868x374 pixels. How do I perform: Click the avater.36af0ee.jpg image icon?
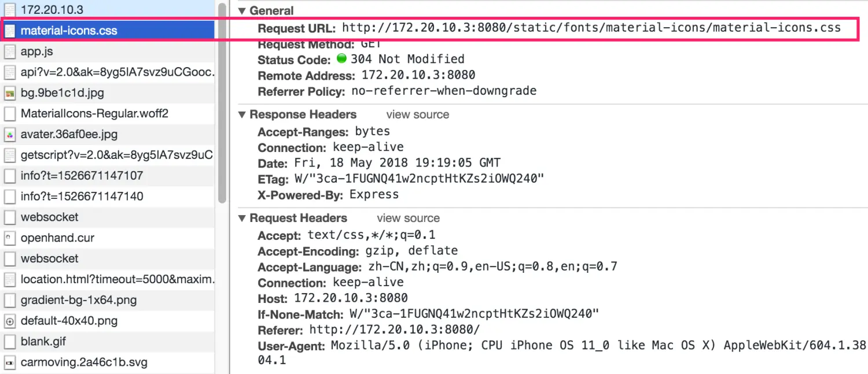[10, 135]
